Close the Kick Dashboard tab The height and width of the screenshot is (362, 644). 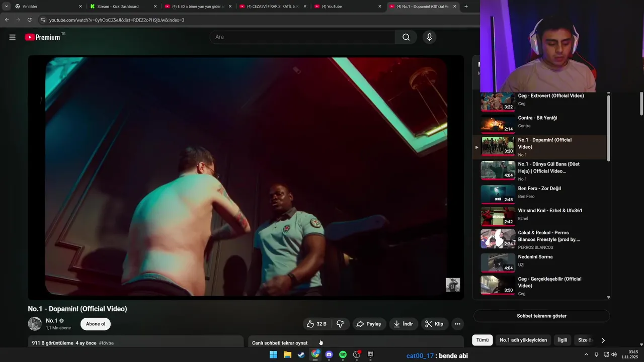click(x=155, y=7)
